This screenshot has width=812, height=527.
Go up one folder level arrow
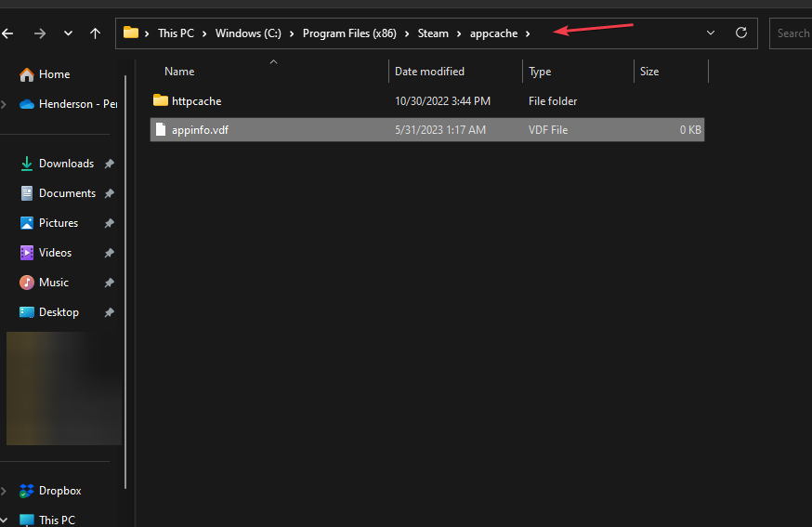point(96,33)
